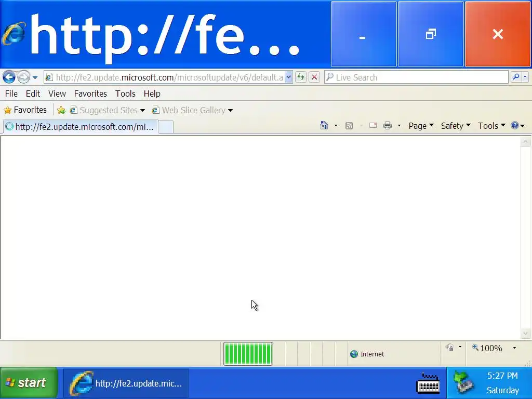Click the Stop loading red X icon
Screen dimensions: 532x399
tap(314, 77)
